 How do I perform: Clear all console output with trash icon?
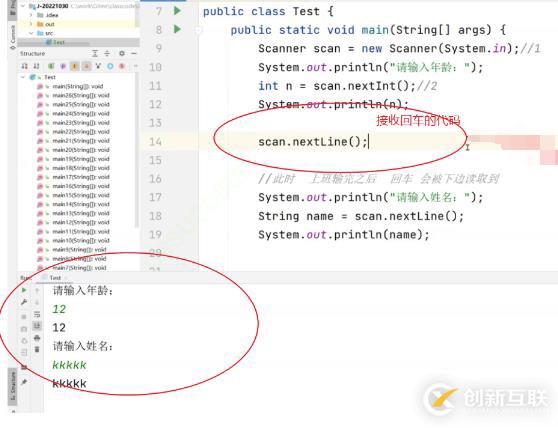tap(37, 349)
